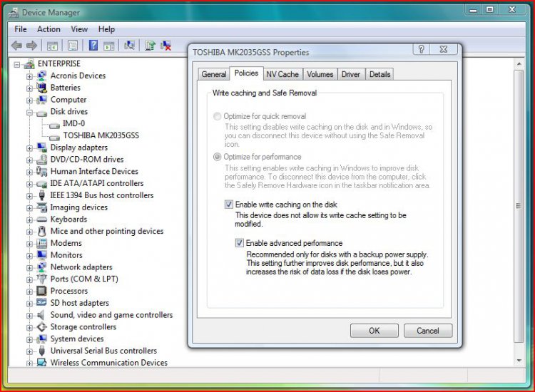Click the DVD/CD-ROM drives icon
Screen dimensions: 535x392
41,159
